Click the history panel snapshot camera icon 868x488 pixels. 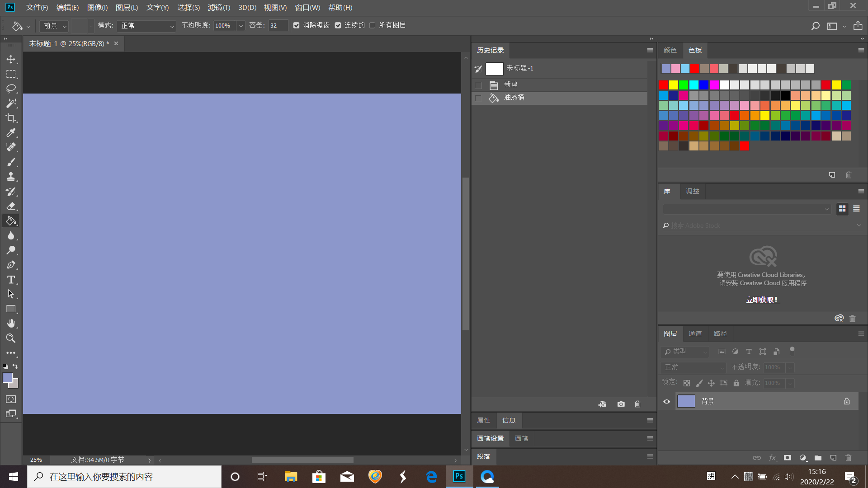tap(621, 404)
